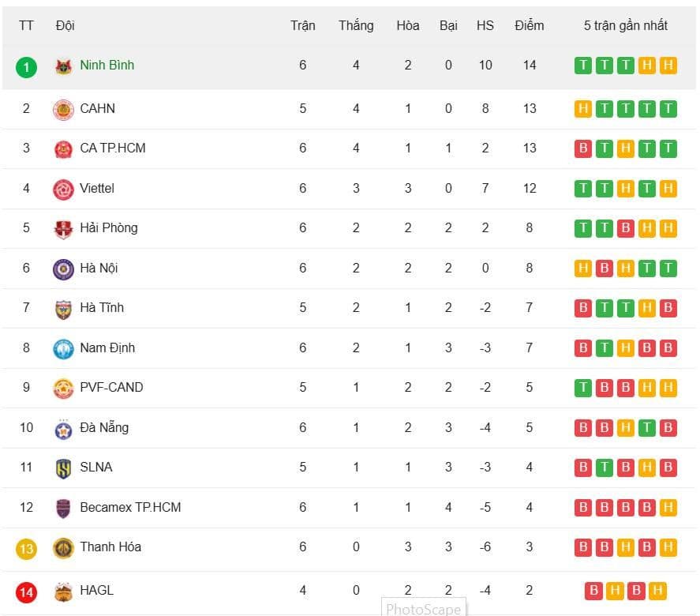The width and height of the screenshot is (700, 616).
Task: Click the red rank 14 badge for HAGL
Action: [x=26, y=590]
